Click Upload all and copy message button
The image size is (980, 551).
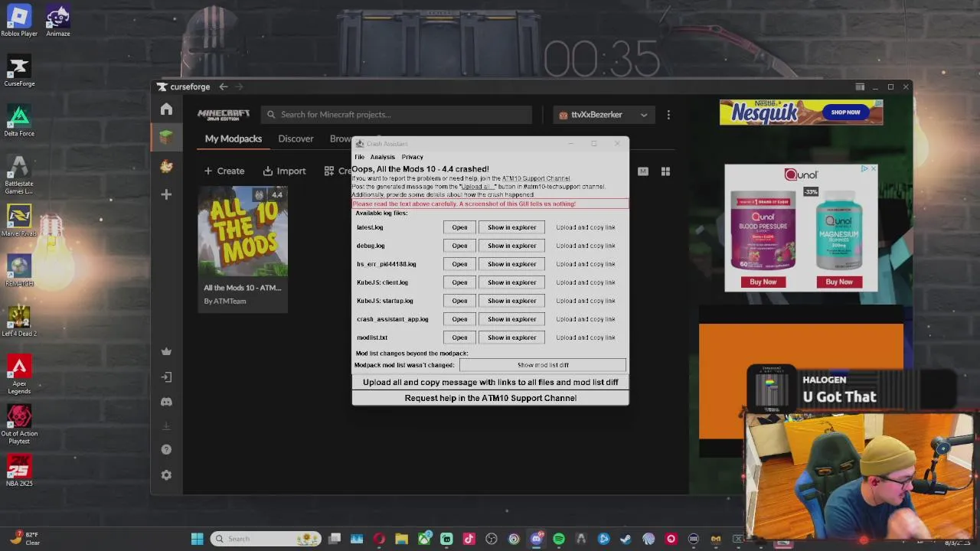[490, 382]
